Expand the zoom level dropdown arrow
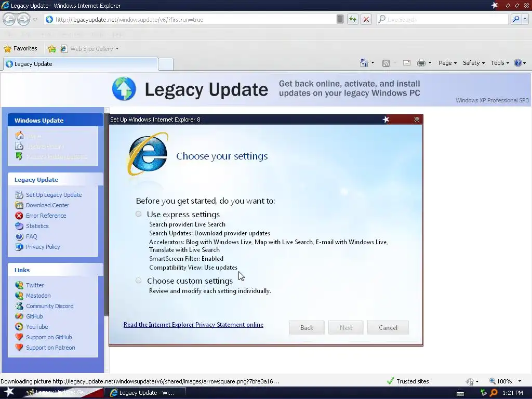 (x=520, y=381)
